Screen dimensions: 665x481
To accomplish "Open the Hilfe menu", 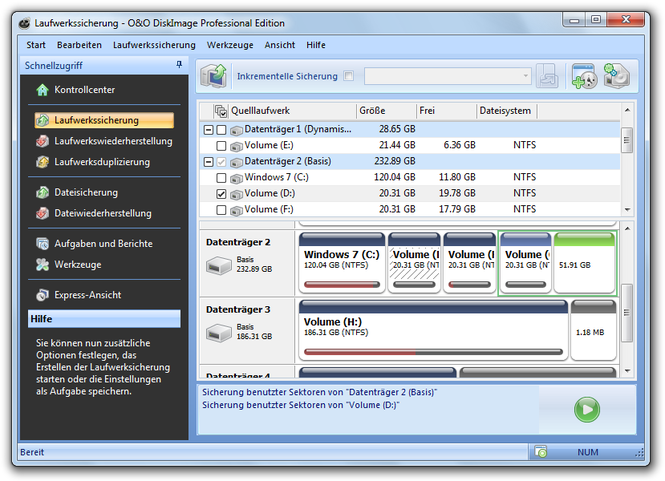I will pos(316,45).
